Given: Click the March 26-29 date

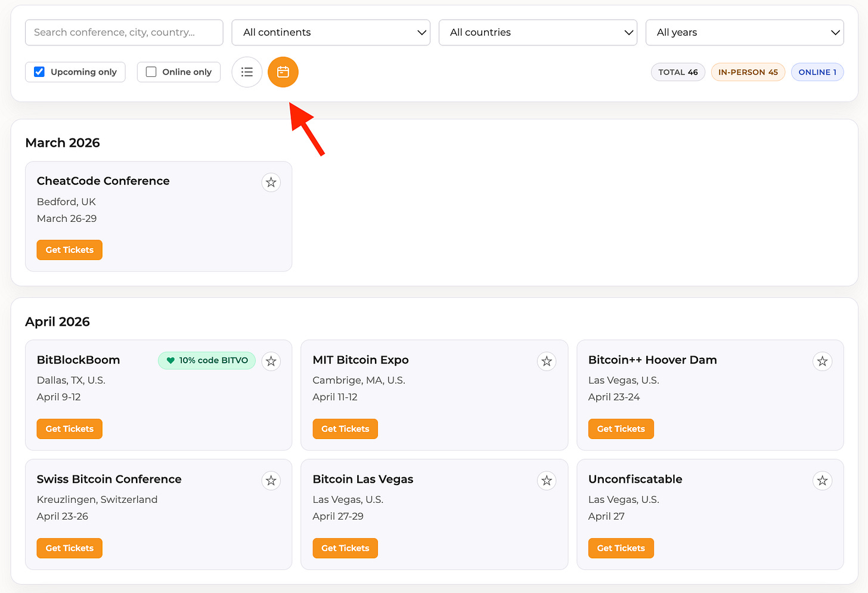Looking at the screenshot, I should click(x=67, y=218).
